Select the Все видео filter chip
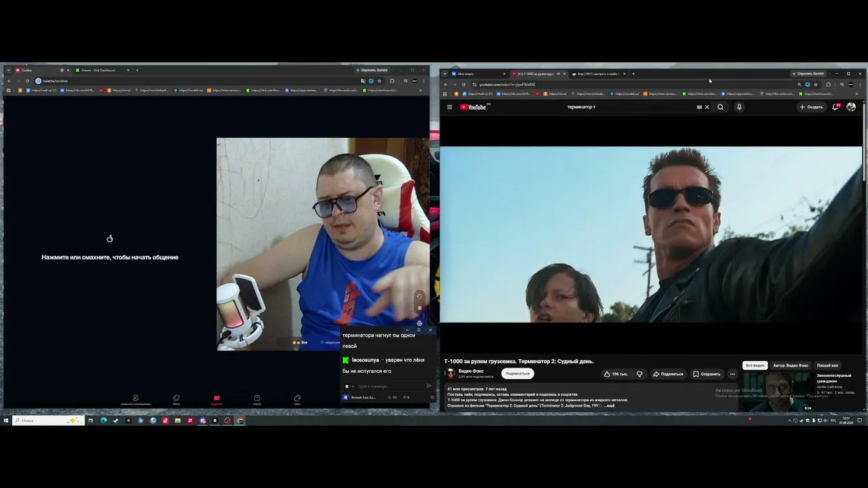This screenshot has width=868, height=488. (x=755, y=365)
